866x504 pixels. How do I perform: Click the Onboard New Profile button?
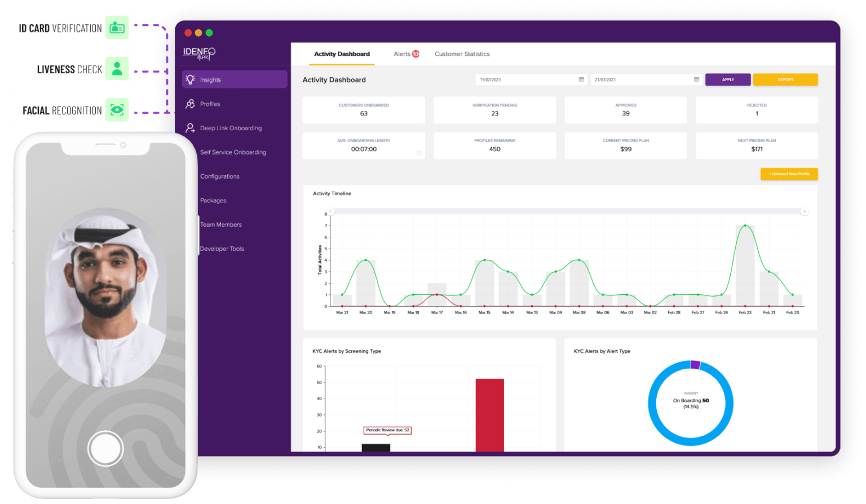click(789, 174)
